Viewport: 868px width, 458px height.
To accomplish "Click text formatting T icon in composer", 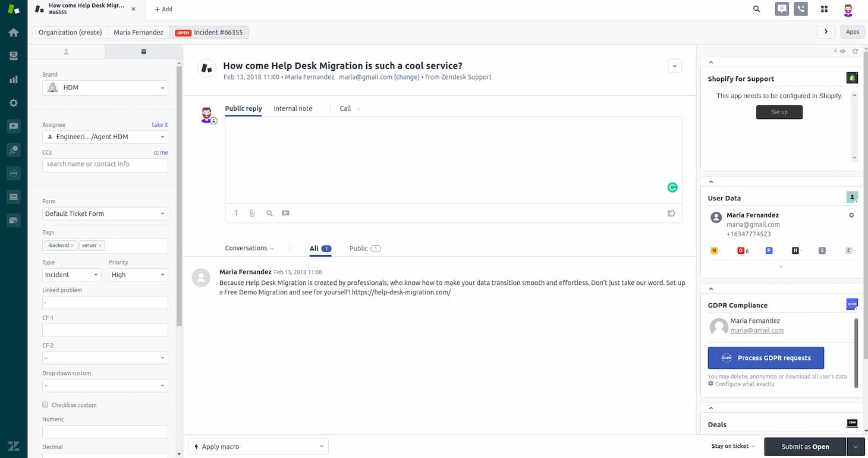I will (x=236, y=213).
